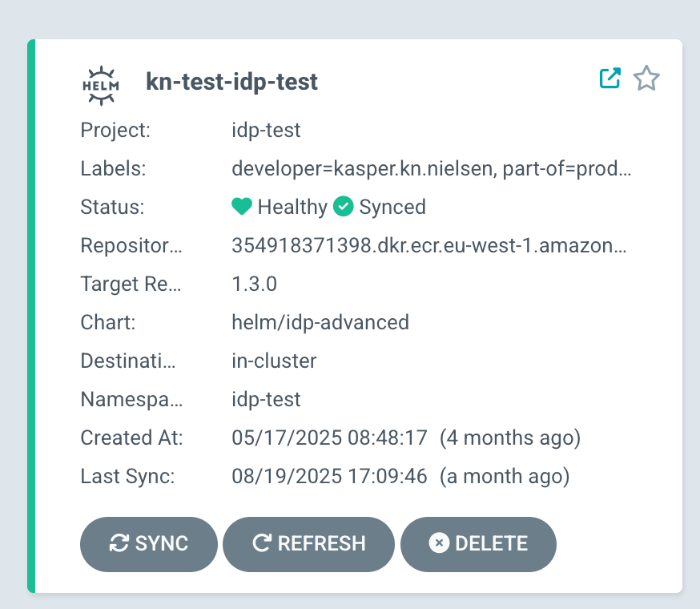Expand the truncated Target Revision label
Screen dimensions: 700x609
131,284
